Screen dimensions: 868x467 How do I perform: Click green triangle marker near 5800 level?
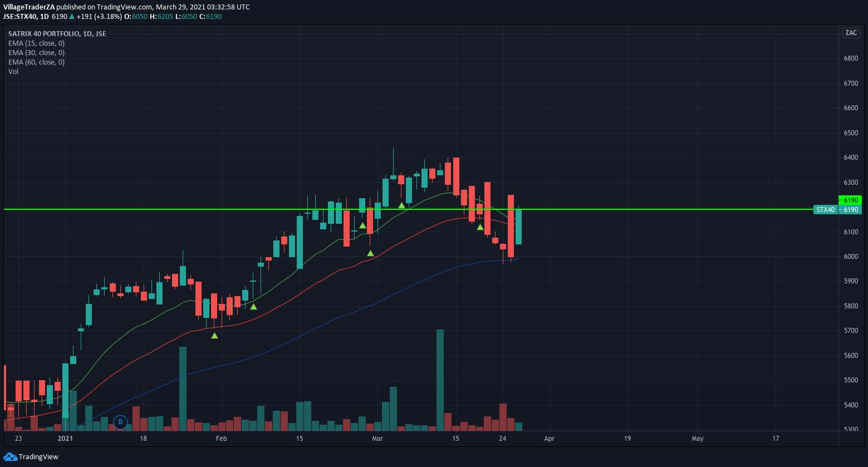[x=253, y=307]
